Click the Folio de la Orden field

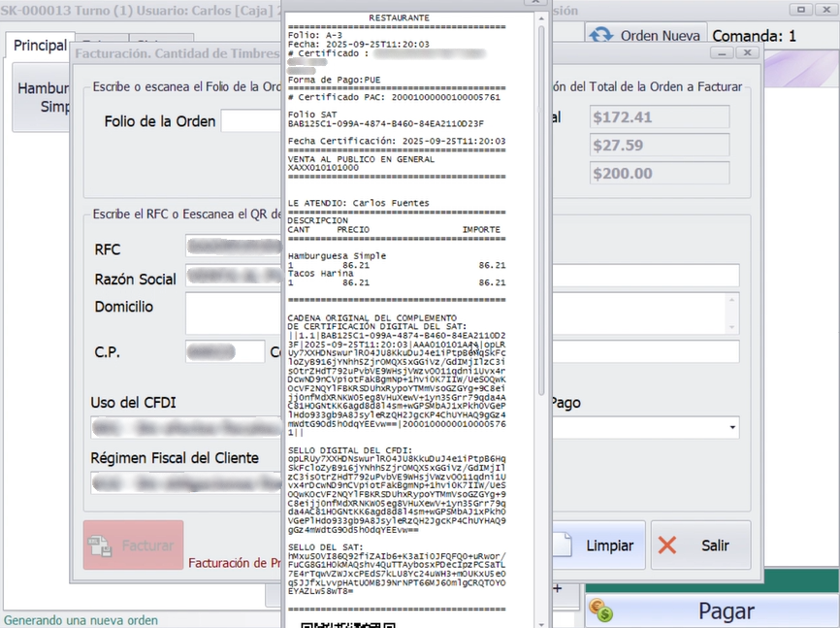[x=250, y=121]
